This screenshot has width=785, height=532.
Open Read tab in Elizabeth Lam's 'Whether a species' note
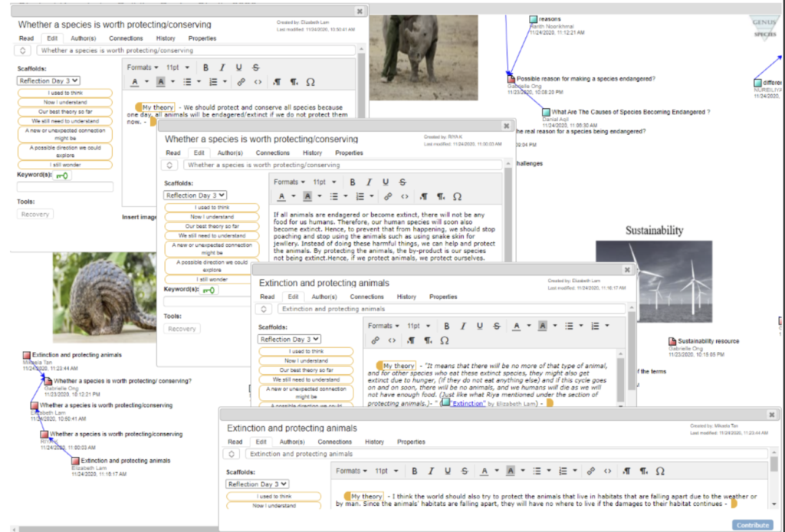(x=26, y=38)
